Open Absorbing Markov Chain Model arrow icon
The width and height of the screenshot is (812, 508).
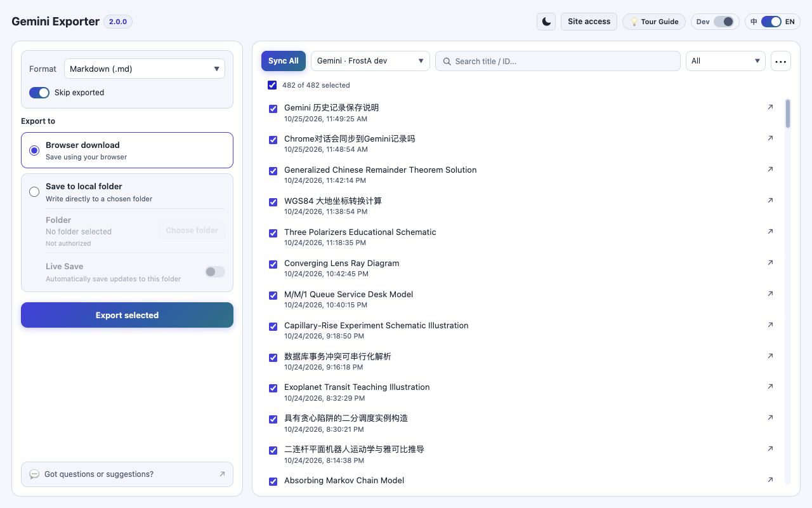[770, 480]
